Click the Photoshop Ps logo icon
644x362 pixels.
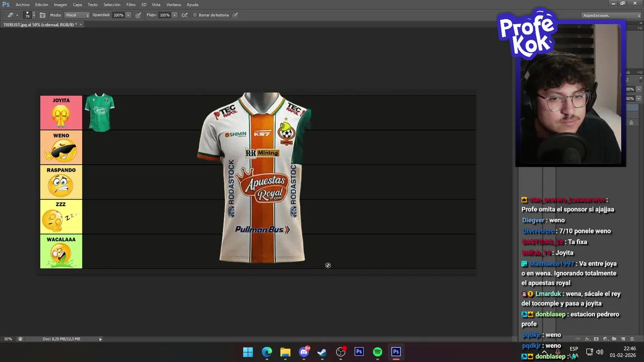click(x=6, y=5)
